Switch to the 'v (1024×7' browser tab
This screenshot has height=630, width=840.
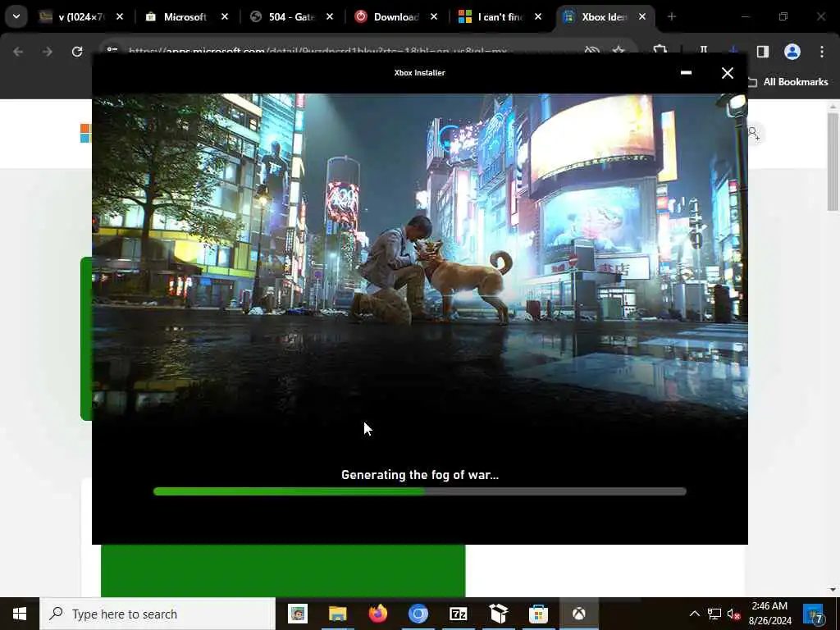80,16
